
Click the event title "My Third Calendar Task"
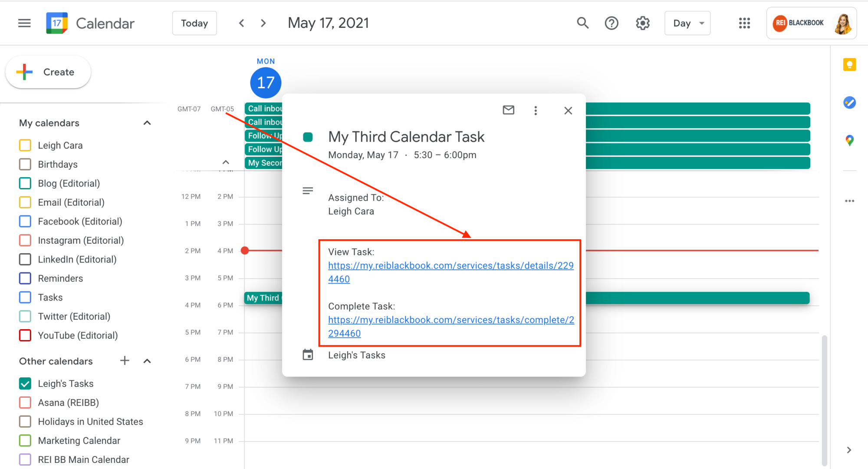406,137
